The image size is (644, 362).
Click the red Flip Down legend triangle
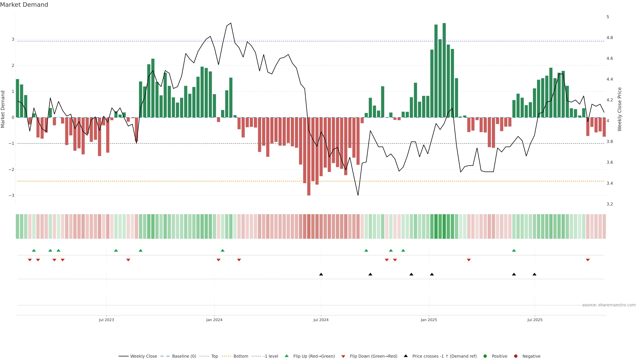(x=343, y=356)
